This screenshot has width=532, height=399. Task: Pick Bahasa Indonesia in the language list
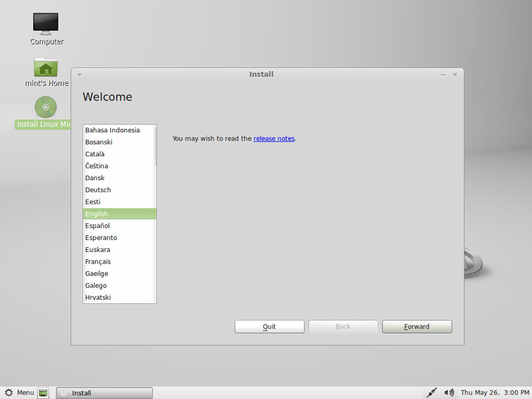click(x=112, y=130)
